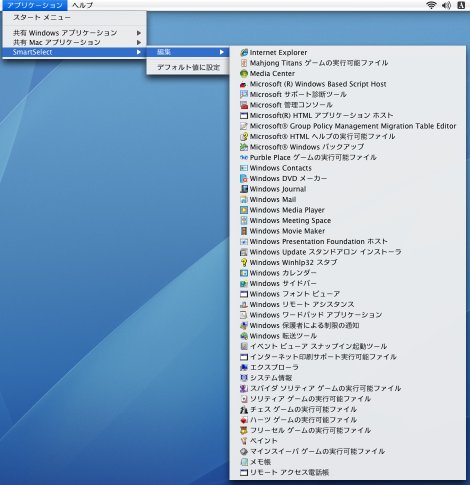Click the Windows カレンダー icon
Image resolution: width=470 pixels, height=485 pixels.
[244, 273]
